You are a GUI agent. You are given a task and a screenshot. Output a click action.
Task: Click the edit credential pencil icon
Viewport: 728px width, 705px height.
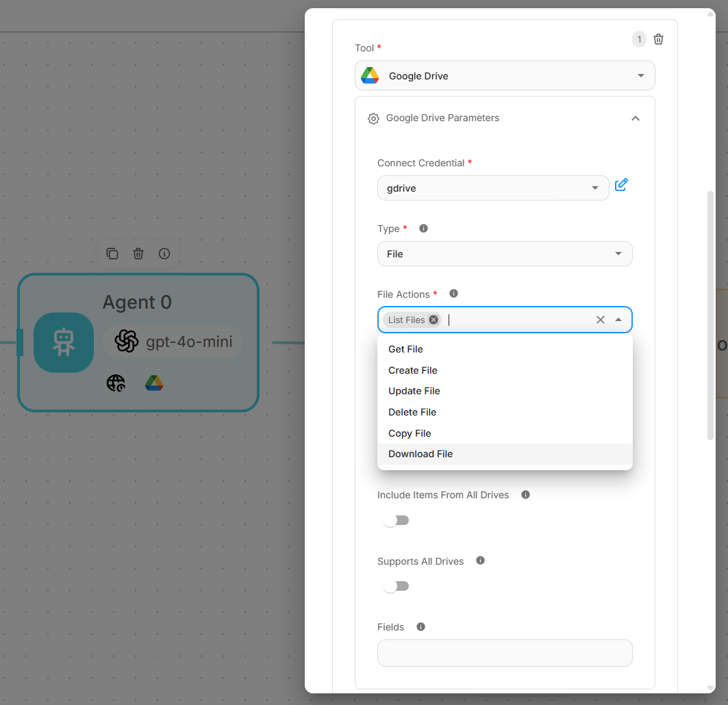(621, 185)
